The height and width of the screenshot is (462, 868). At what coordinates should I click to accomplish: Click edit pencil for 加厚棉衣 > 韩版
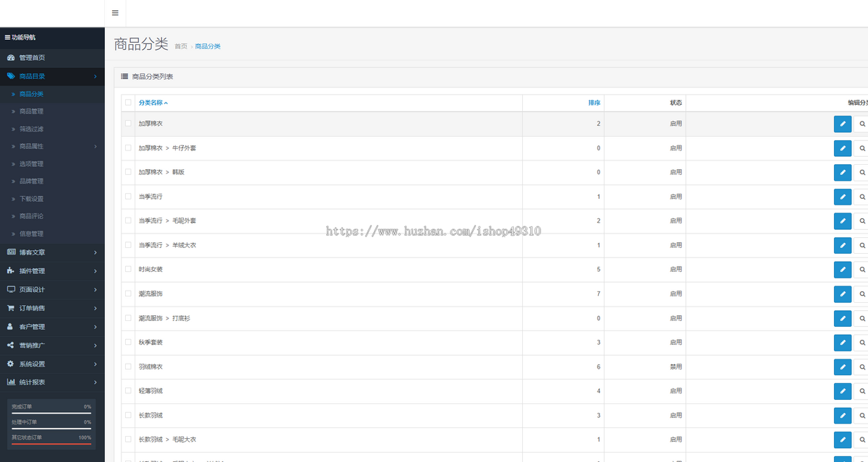[x=842, y=173]
